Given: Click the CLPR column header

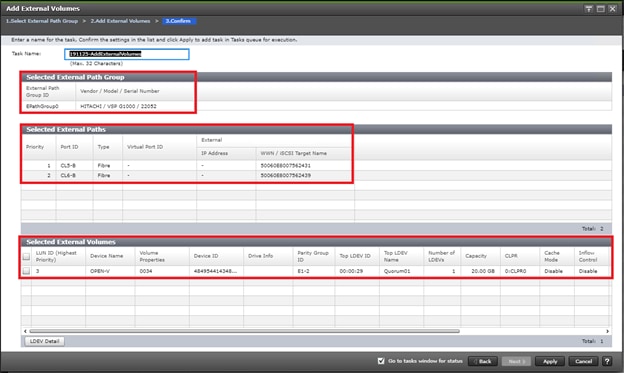Looking at the screenshot, I should (x=511, y=256).
